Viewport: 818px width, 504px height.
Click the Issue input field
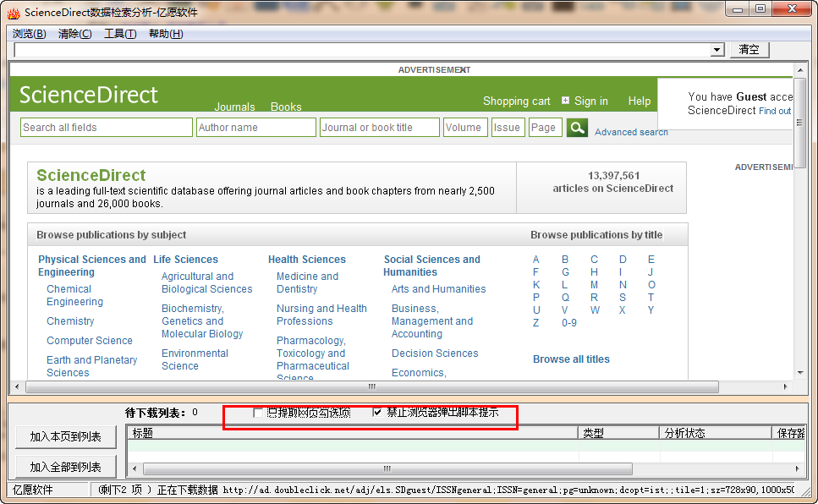[x=508, y=128]
